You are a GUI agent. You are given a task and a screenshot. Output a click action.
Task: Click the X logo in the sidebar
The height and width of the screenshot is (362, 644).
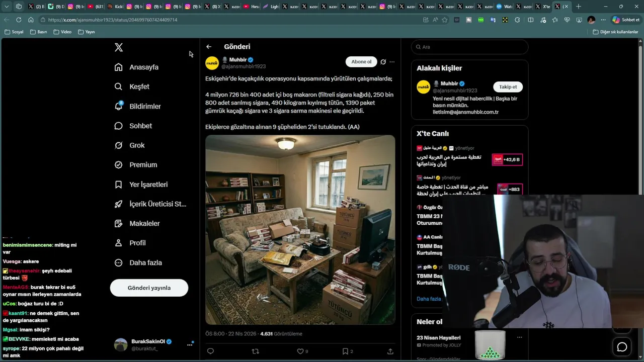[x=119, y=47]
